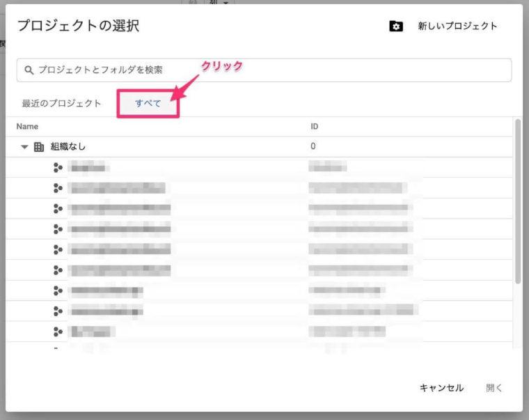Click the third project icon in the list
This screenshot has width=529, height=420.
coord(57,208)
